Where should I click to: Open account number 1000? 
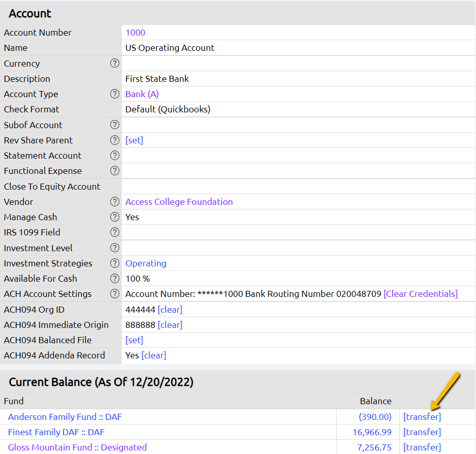tap(135, 32)
